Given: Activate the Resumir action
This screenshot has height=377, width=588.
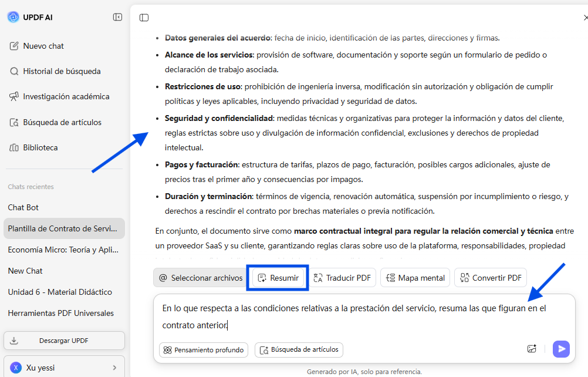Looking at the screenshot, I should point(277,278).
